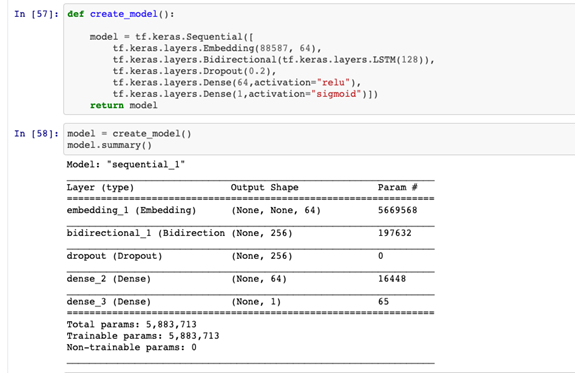Click the model.summary() line
This screenshot has height=373, width=575.
109,145
